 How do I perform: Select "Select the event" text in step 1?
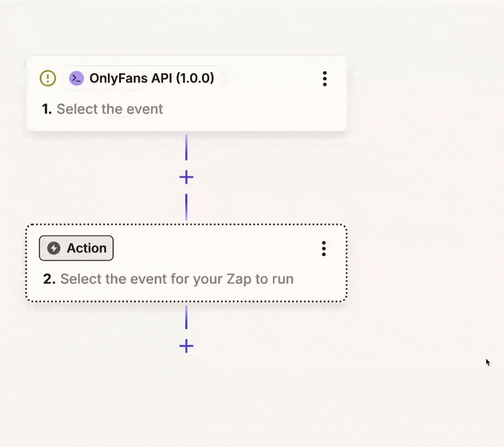point(110,109)
